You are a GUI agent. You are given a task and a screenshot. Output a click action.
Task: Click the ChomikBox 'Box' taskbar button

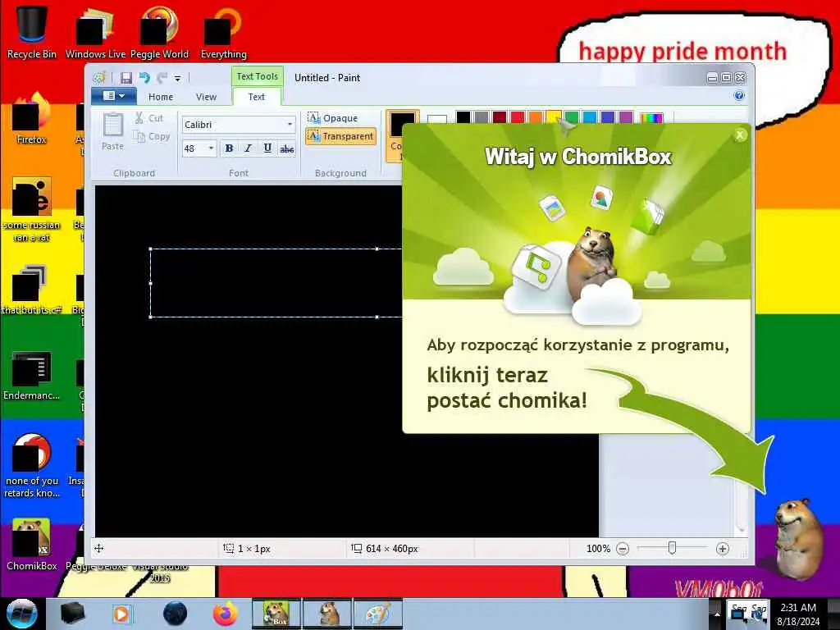coord(276,614)
